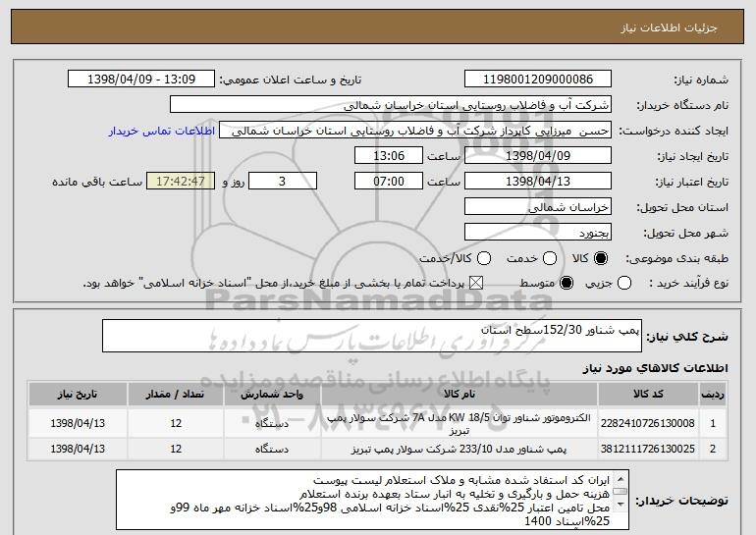
Task: Click the remaining time counter 17:42:47
Action: 181,182
